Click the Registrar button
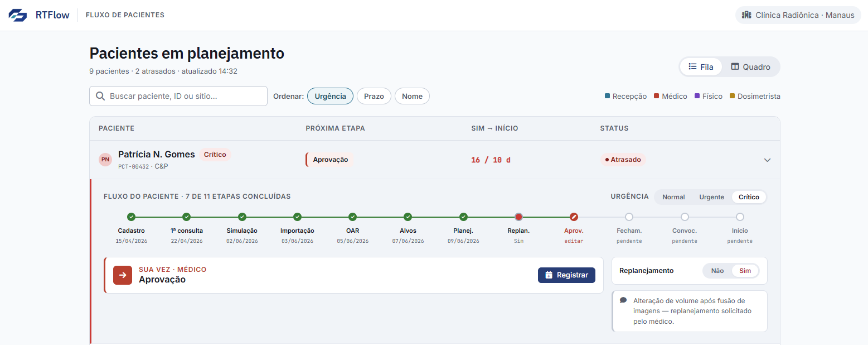Viewport: 868px width, 345px height. [566, 275]
